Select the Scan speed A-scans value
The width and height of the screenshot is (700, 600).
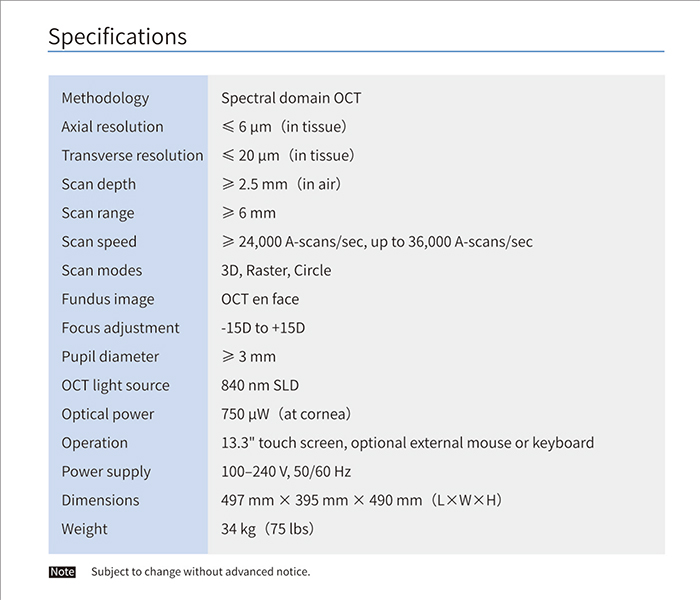[x=377, y=242]
